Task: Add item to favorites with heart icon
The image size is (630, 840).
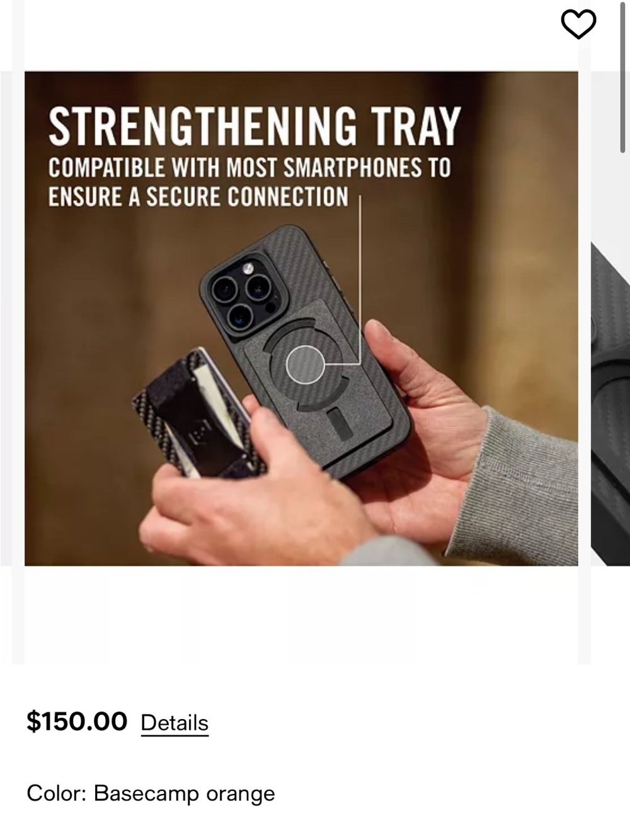Action: coord(578,25)
